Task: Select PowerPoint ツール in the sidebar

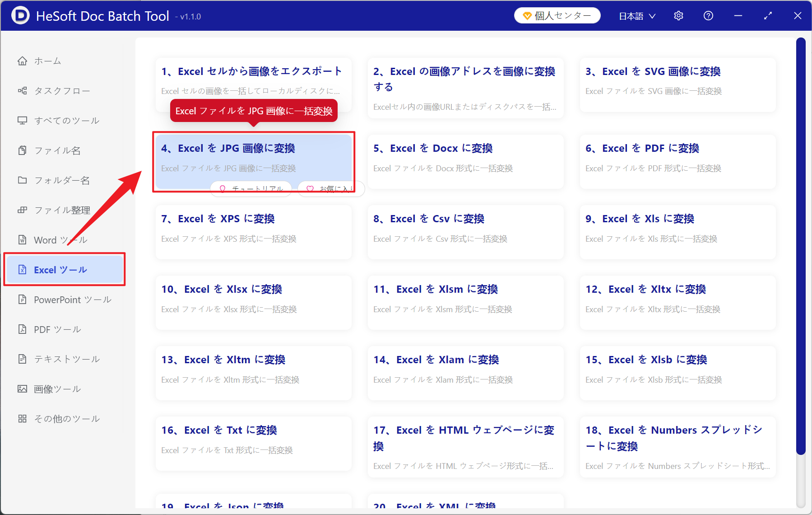Action: pos(65,300)
